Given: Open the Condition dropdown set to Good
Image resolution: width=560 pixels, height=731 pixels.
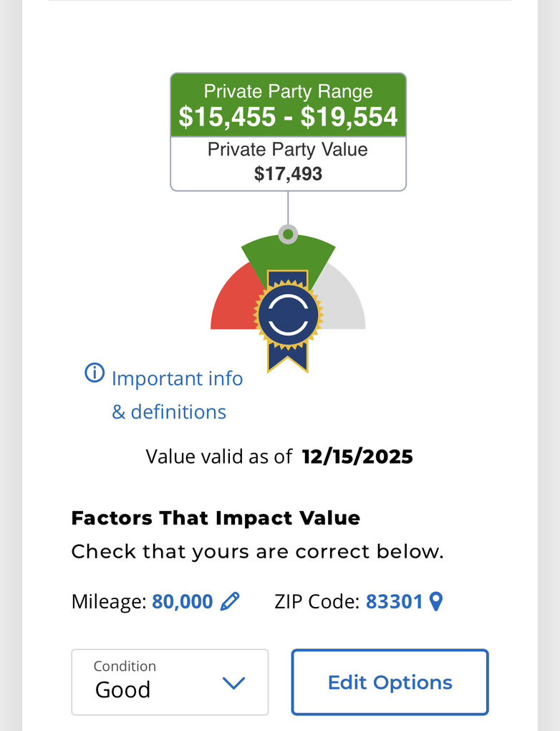Looking at the screenshot, I should [170, 682].
